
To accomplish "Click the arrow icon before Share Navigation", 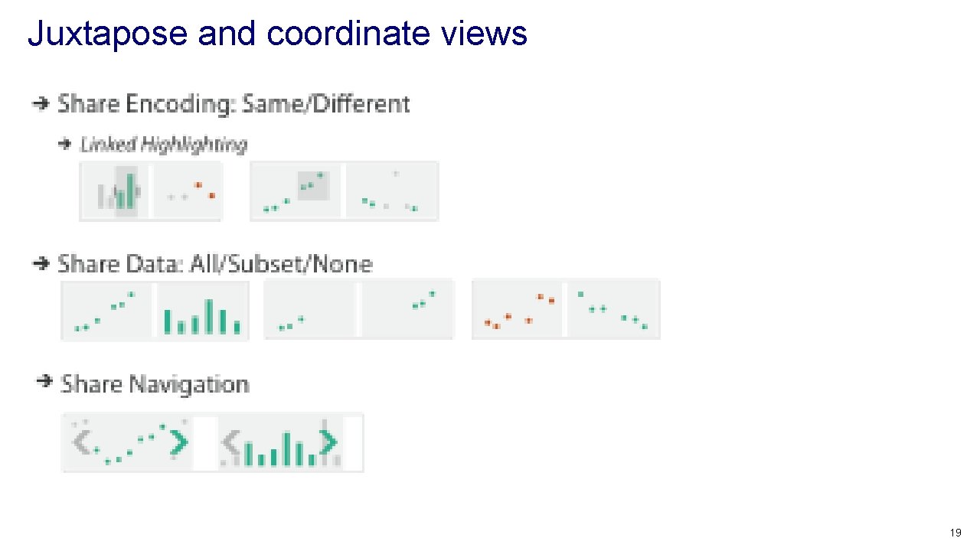I will pos(45,381).
